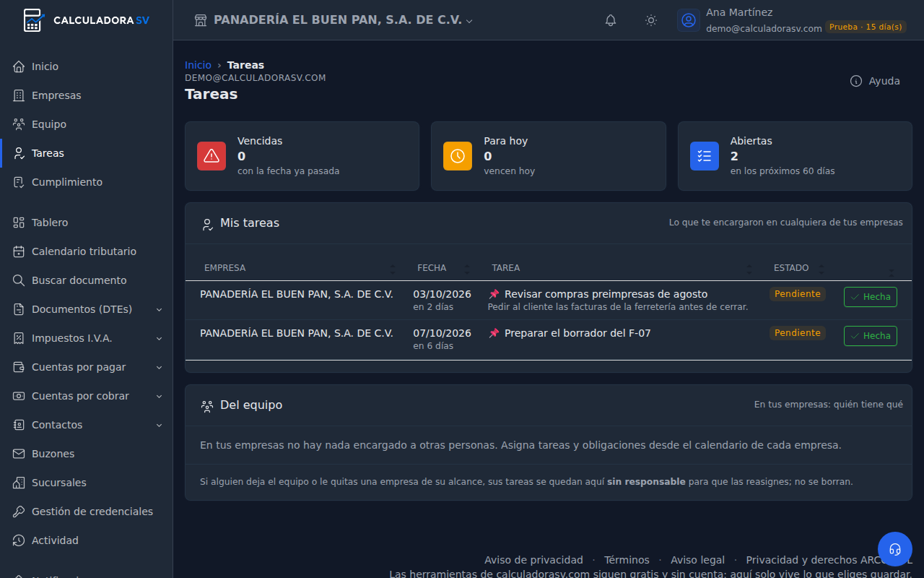Click the Mis tareas person icon
This screenshot has width=924, height=578.
click(x=207, y=224)
